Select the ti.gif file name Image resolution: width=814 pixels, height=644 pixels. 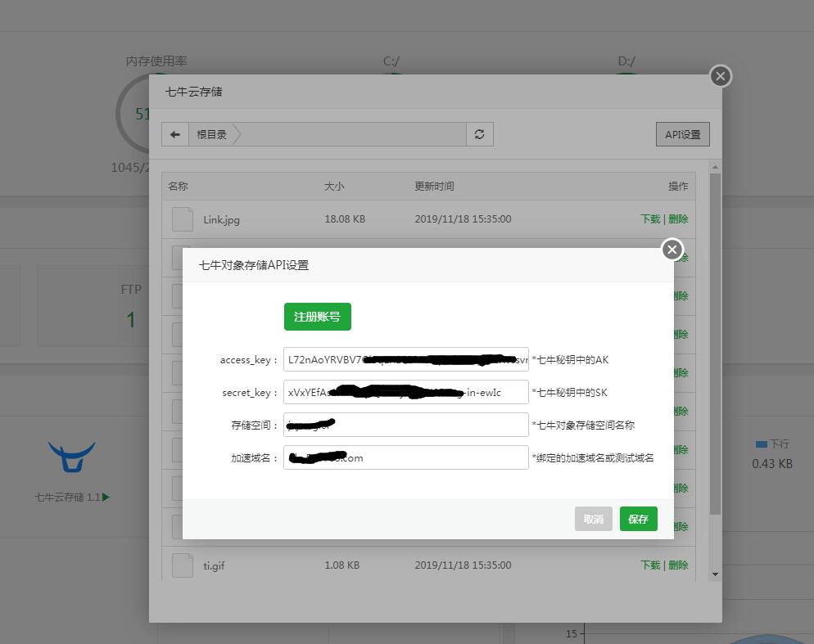tap(214, 565)
